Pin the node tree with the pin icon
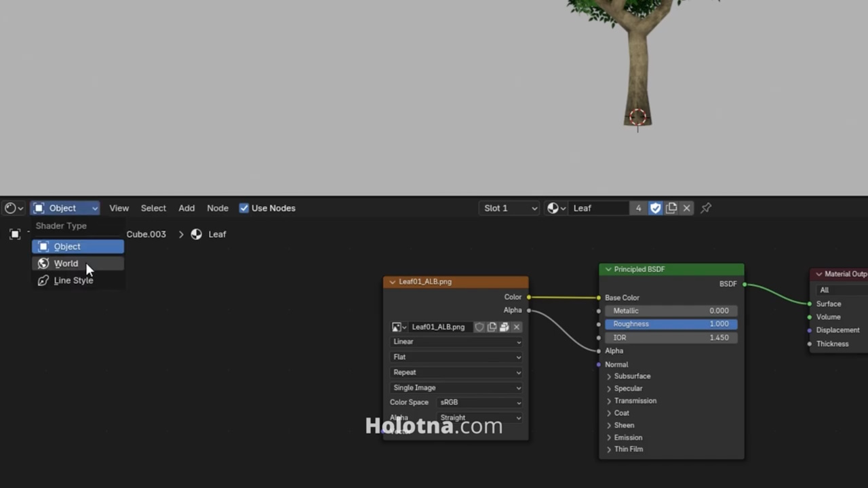868x488 pixels. (x=706, y=208)
